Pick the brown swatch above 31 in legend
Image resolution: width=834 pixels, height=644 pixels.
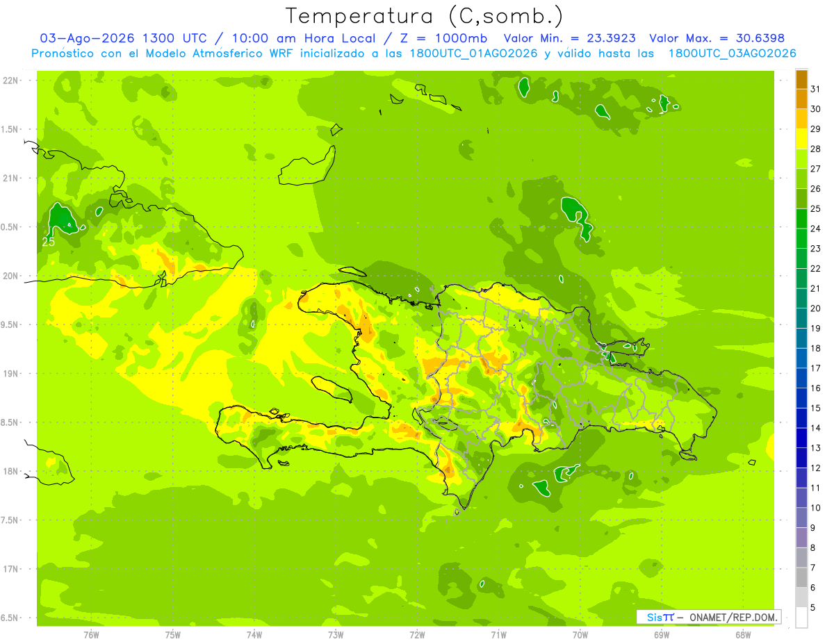click(x=801, y=79)
